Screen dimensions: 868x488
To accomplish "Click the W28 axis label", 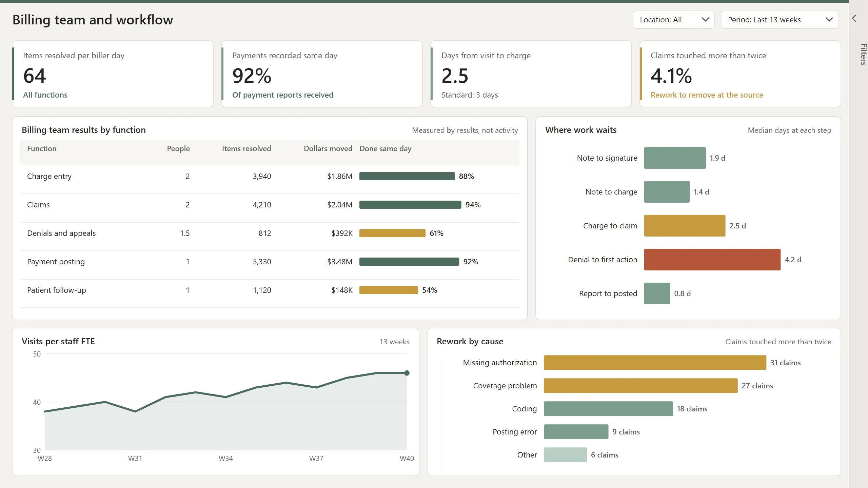I will coord(45,459).
